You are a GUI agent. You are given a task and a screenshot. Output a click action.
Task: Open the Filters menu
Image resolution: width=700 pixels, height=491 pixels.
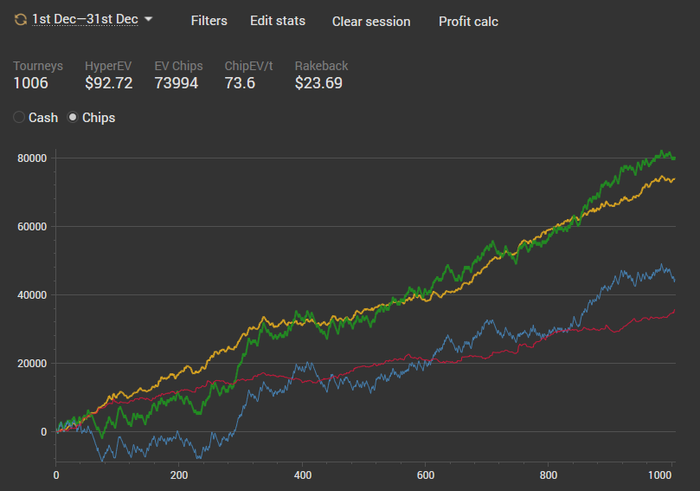[x=209, y=21]
